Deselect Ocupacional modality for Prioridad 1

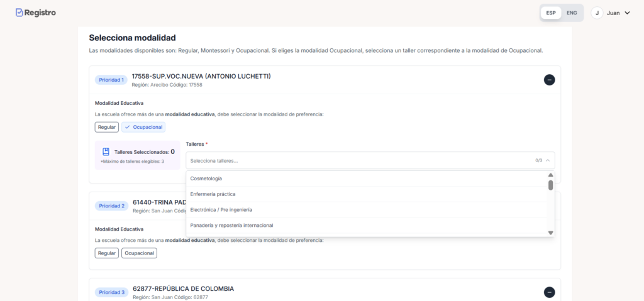pyautogui.click(x=143, y=127)
